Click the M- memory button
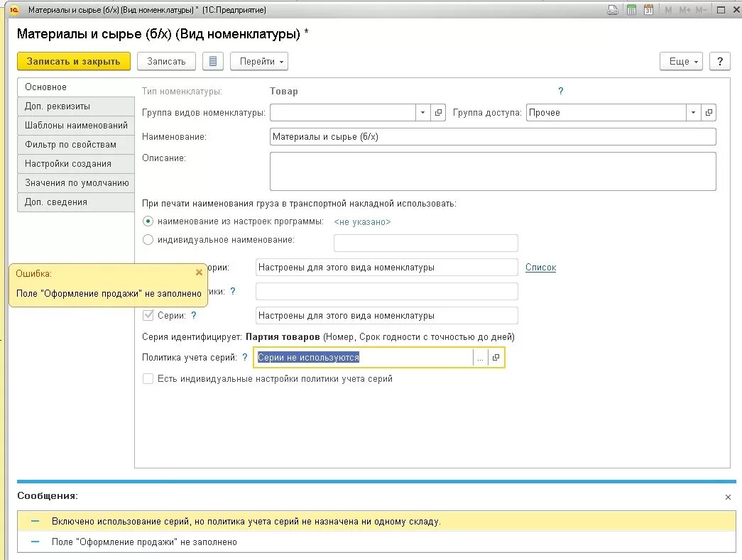 pyautogui.click(x=701, y=10)
